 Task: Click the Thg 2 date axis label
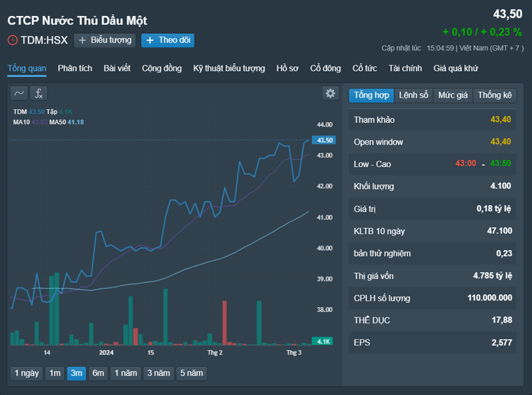coord(215,352)
